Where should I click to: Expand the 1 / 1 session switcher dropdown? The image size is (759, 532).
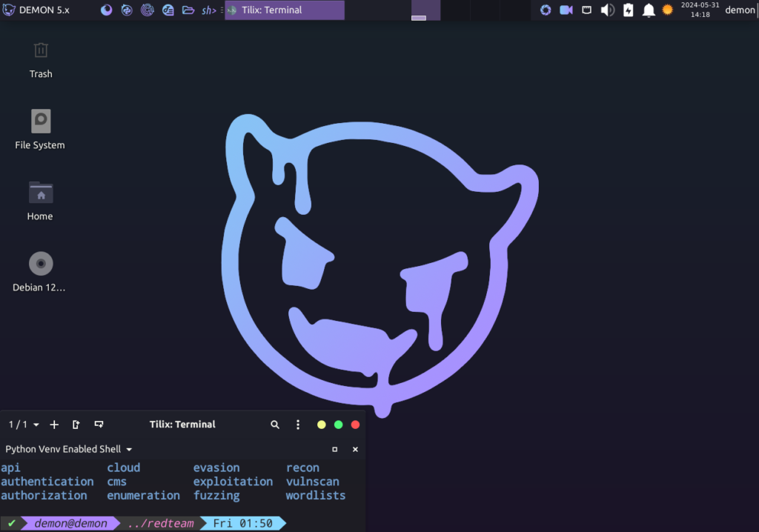click(x=24, y=425)
